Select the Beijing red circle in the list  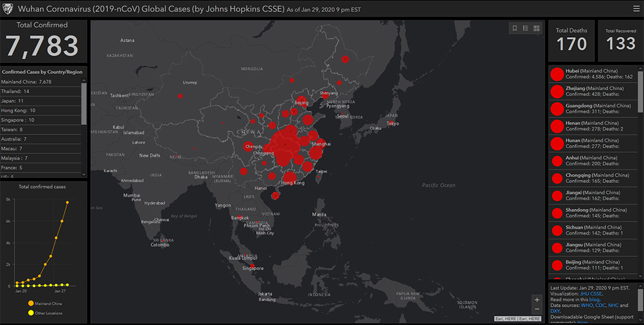tap(557, 265)
